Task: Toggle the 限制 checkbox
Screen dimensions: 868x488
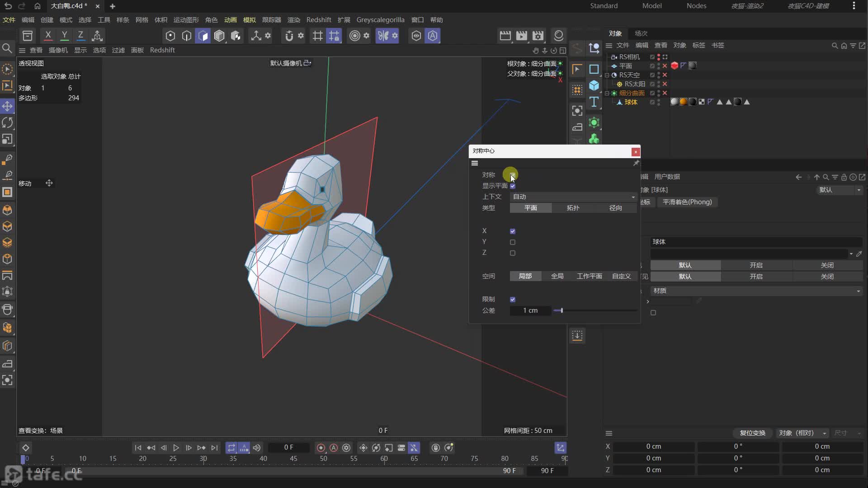Action: pos(512,299)
